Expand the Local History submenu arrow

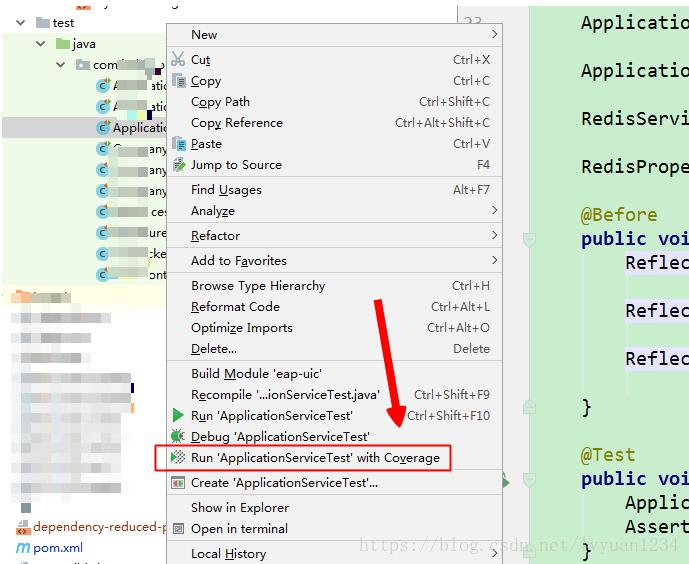tap(495, 553)
